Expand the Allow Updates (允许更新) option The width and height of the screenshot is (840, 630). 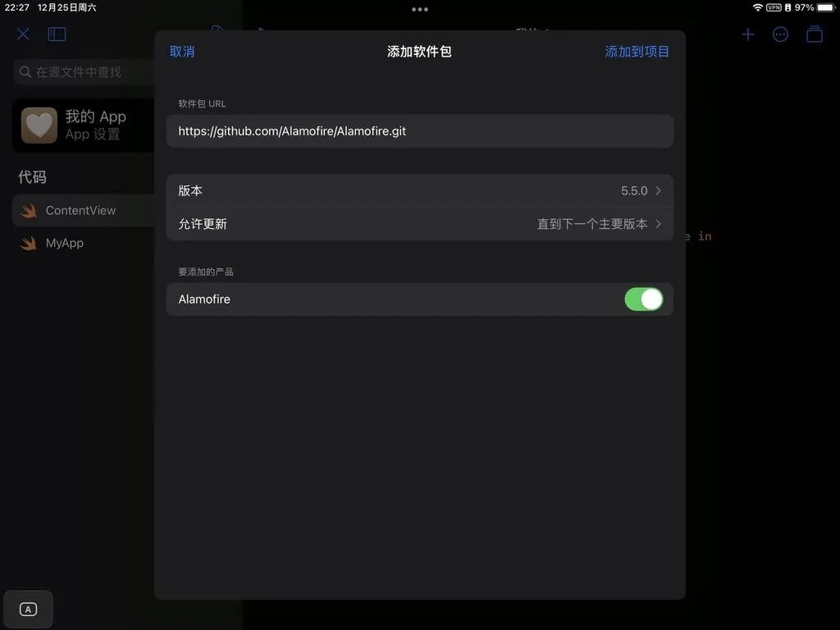419,224
